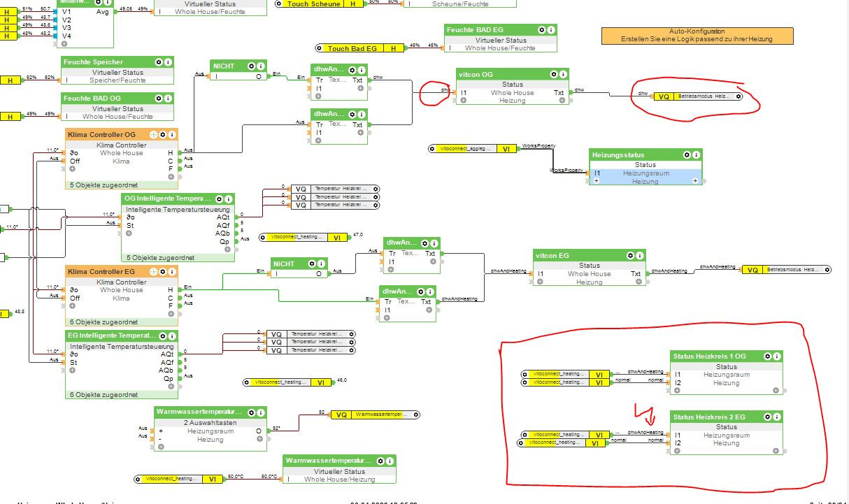The height and width of the screenshot is (504, 849).
Task: Open gear on EG Intelligente Temperatursteuerung block
Action: click(163, 336)
